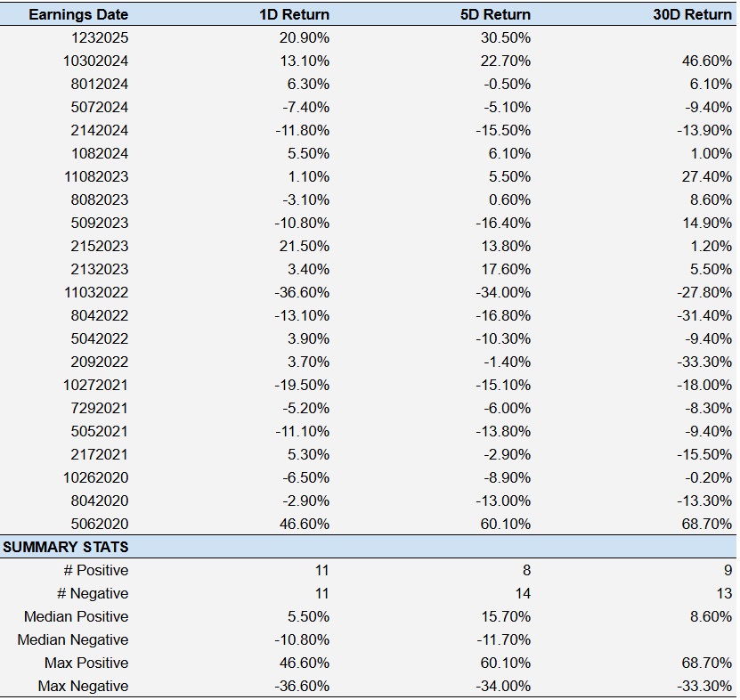This screenshot has width=740, height=700.
Task: Click the -31.40% 30D return cell
Action: coord(704,315)
